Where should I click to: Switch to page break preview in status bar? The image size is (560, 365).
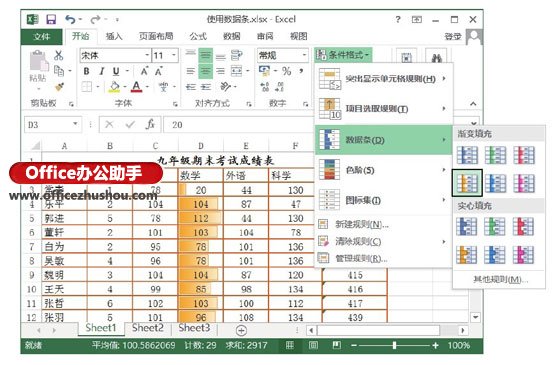[x=336, y=345]
